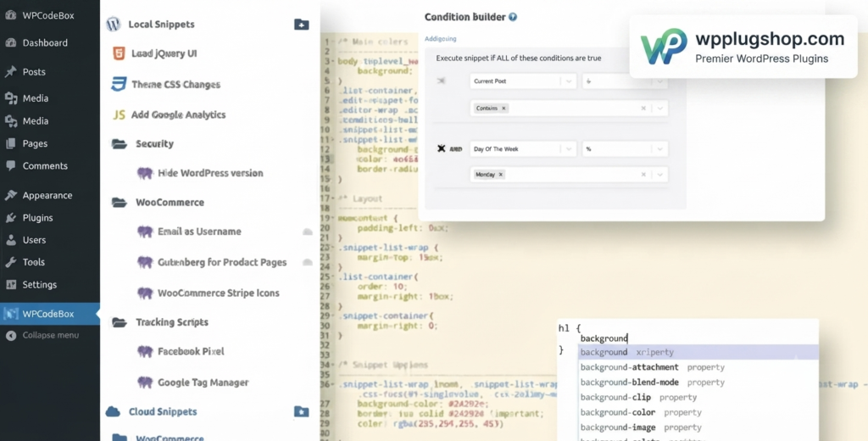Click the cloud sync icon on Gutenberg for Product Pages
Viewport: 868px width, 441px height.
tap(307, 262)
